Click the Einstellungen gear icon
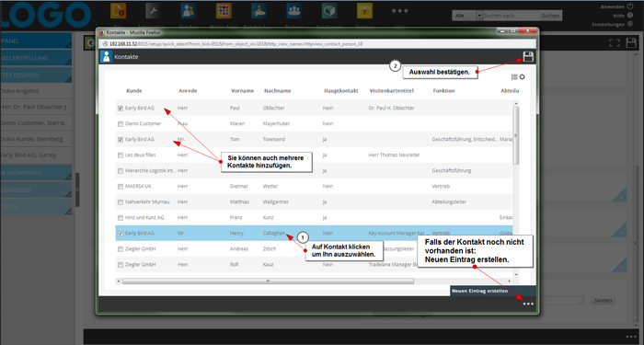The width and height of the screenshot is (644, 345). (x=630, y=24)
